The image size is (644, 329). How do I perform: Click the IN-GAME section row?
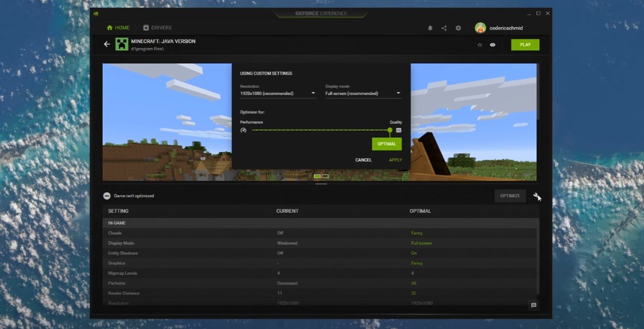coord(321,223)
